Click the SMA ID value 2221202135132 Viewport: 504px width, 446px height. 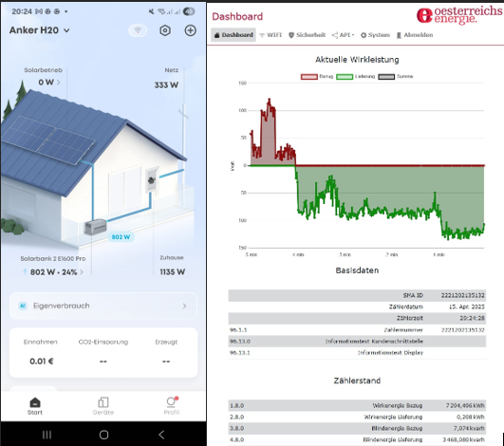coord(462,295)
